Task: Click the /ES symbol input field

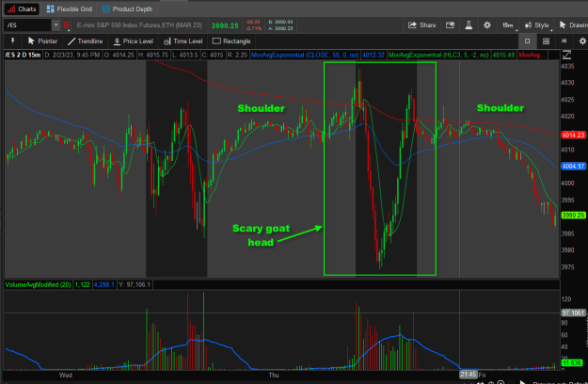Action: click(27, 25)
